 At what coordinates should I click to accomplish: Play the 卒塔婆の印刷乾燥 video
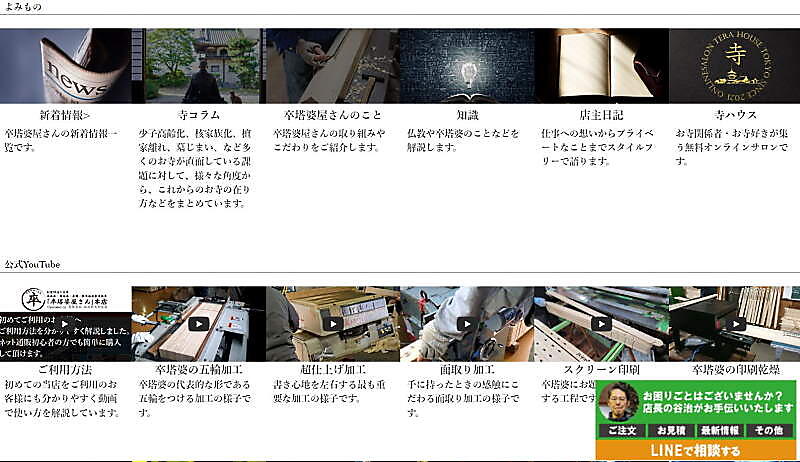(x=733, y=324)
